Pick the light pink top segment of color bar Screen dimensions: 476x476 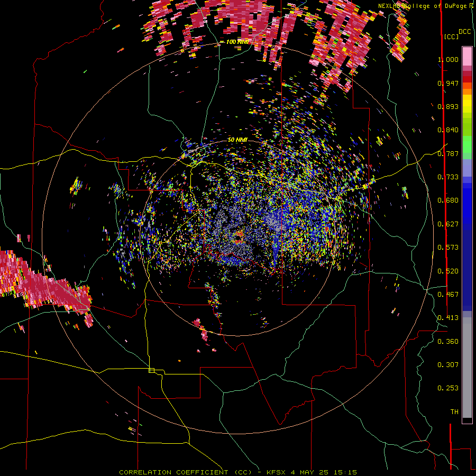pos(467,56)
